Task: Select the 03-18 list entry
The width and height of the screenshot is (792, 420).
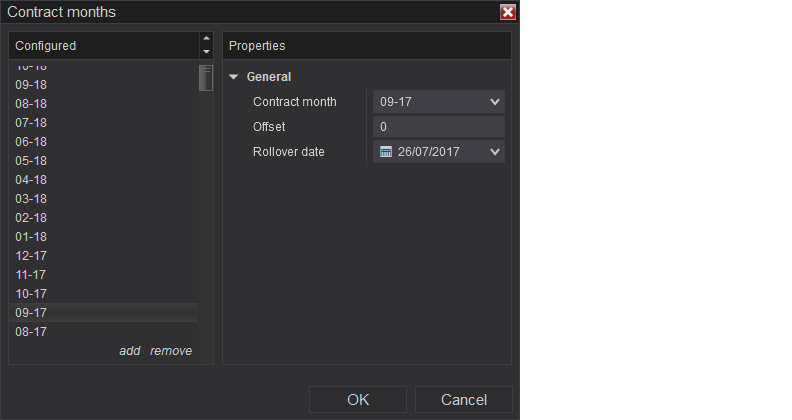Action: tap(31, 199)
